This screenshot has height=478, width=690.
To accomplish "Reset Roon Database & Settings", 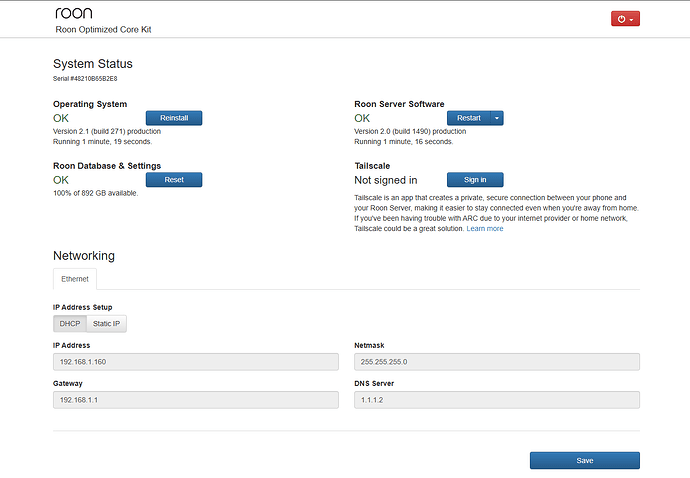I will (x=174, y=180).
